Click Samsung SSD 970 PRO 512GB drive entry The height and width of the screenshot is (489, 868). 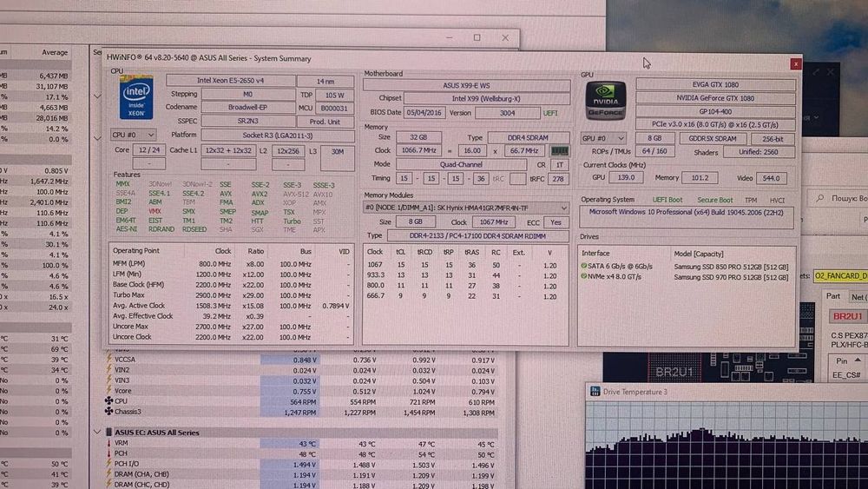pos(731,277)
